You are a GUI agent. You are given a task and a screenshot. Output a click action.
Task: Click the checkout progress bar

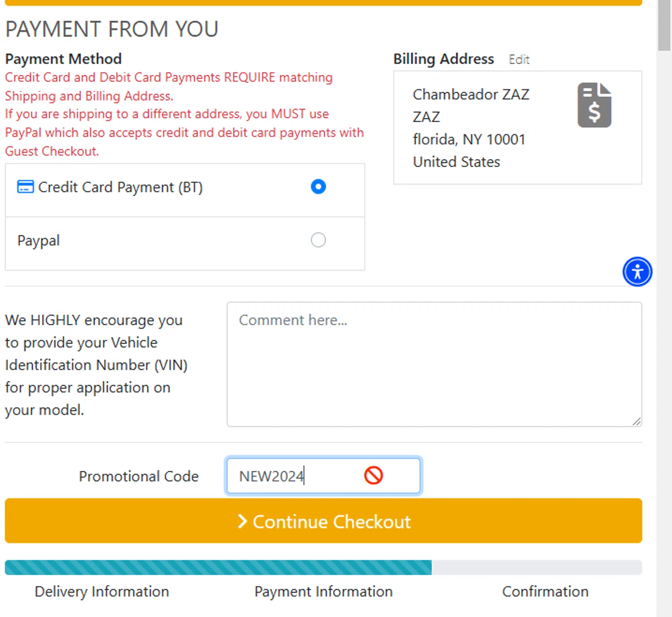(323, 567)
